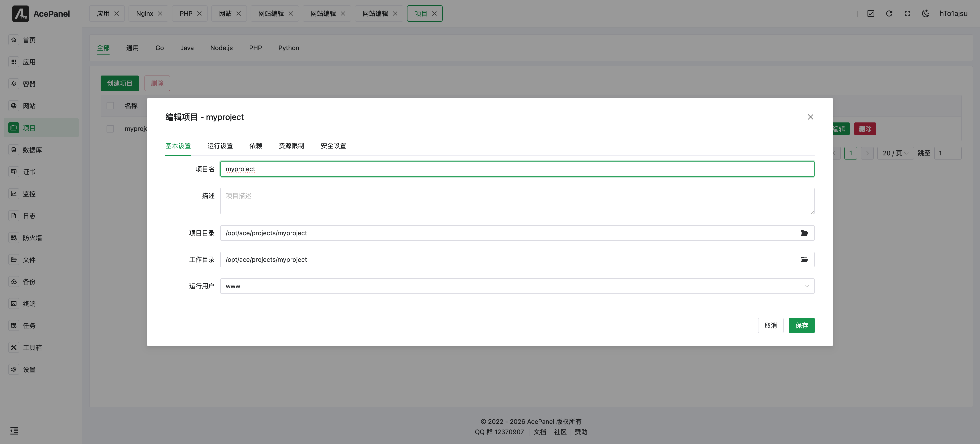Image resolution: width=980 pixels, height=444 pixels.
Task: Open 终端 in the sidebar
Action: 29,303
